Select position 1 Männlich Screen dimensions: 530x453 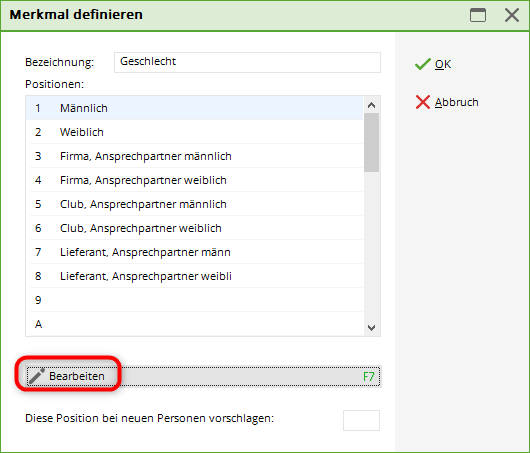194,108
